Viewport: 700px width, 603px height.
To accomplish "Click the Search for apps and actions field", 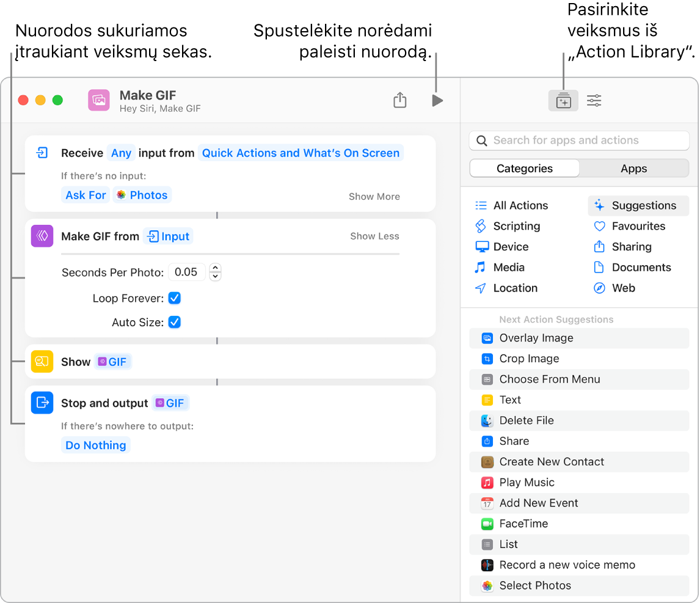I will point(578,141).
